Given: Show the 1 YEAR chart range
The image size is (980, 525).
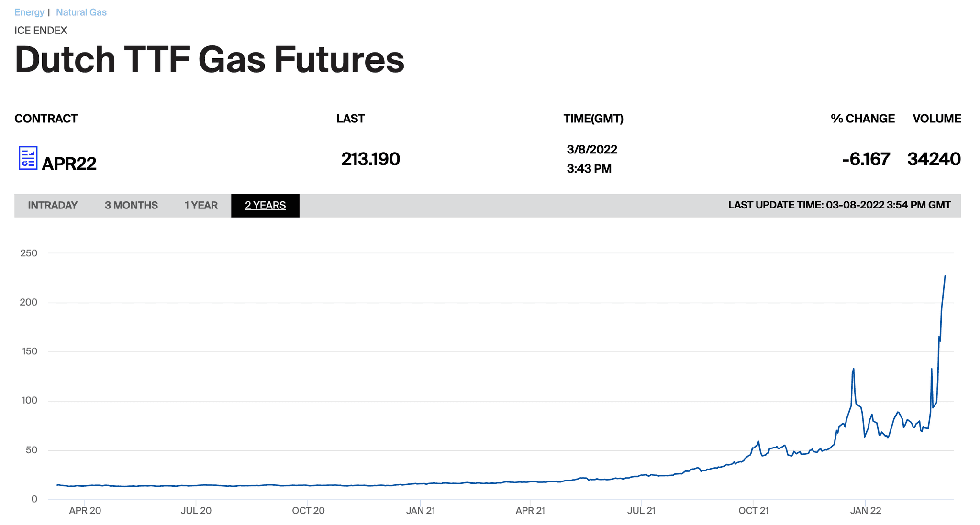Looking at the screenshot, I should tap(201, 206).
